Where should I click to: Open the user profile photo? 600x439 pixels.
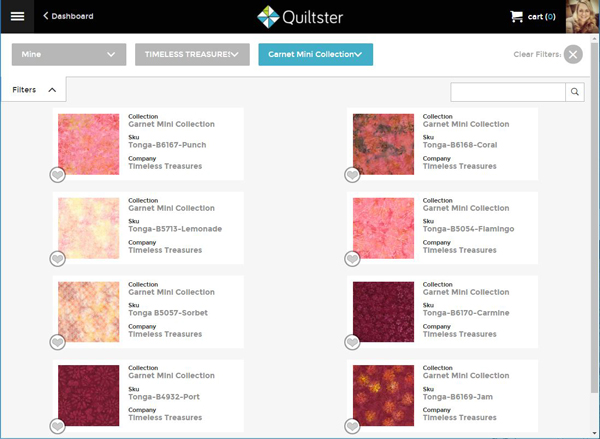click(582, 16)
